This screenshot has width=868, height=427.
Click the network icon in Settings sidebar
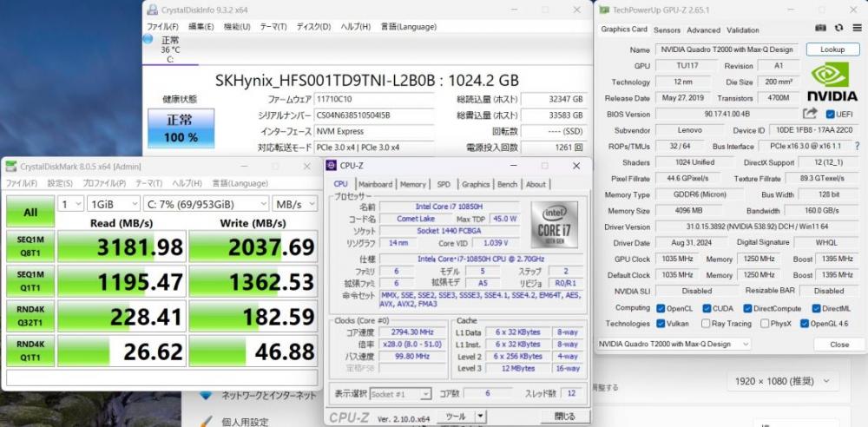point(206,395)
